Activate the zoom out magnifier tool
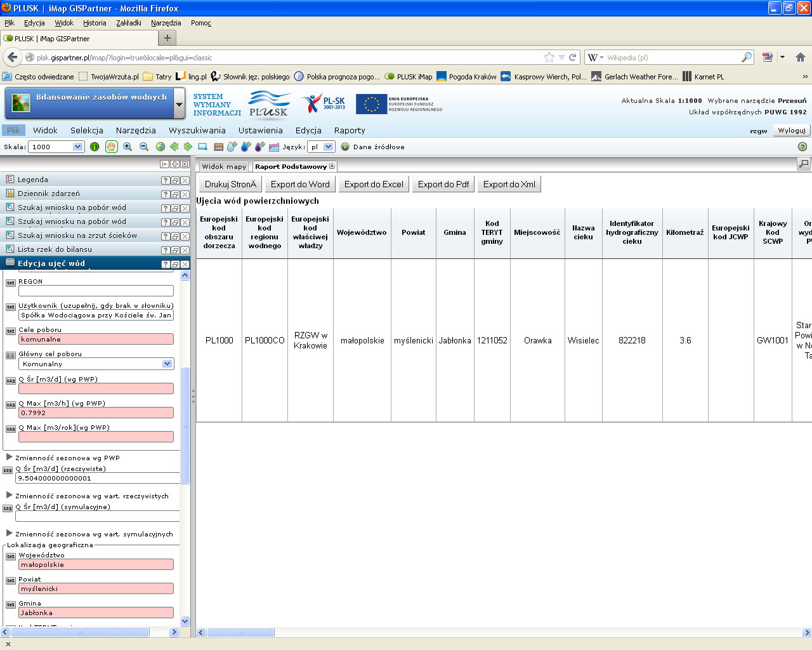Screen dimensions: 812x650 (x=144, y=147)
